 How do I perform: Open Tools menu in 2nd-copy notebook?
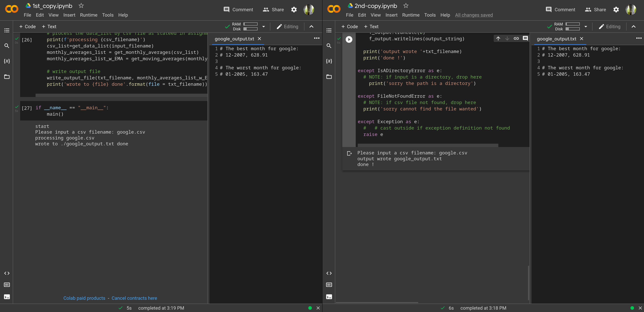point(430,15)
